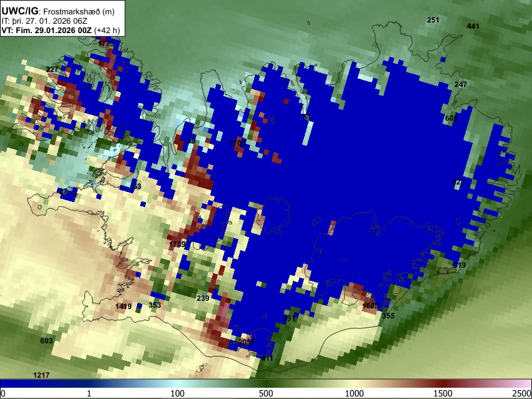
Task: Click the 411 value label on the map
Action: 267,358
